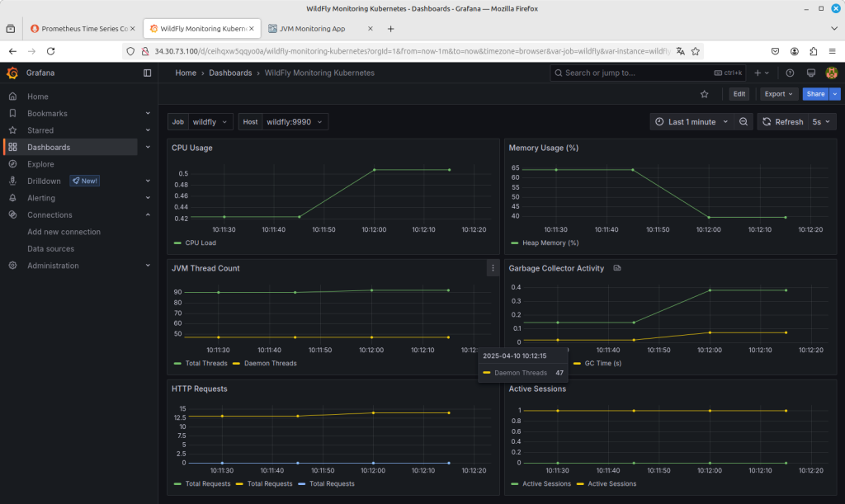Image resolution: width=845 pixels, height=504 pixels.
Task: Dock the sidebar menu toggle icon
Action: tap(147, 73)
